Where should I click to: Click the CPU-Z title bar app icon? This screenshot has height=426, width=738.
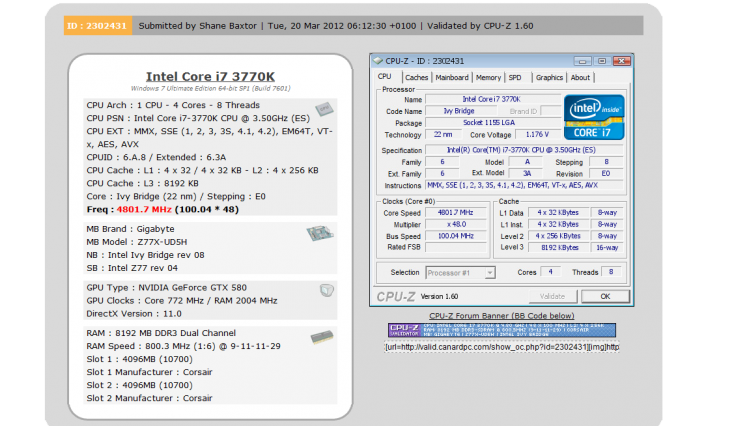378,61
